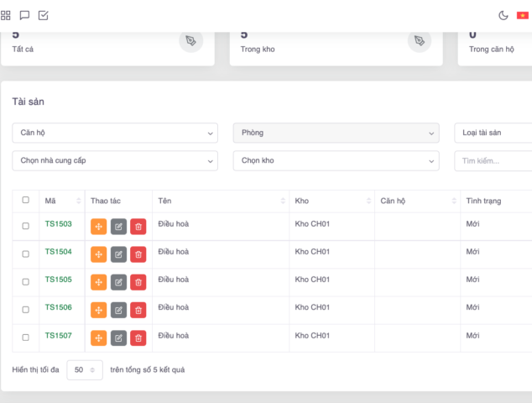Open the Chọn kho dropdown
532x403 pixels.
pos(336,160)
